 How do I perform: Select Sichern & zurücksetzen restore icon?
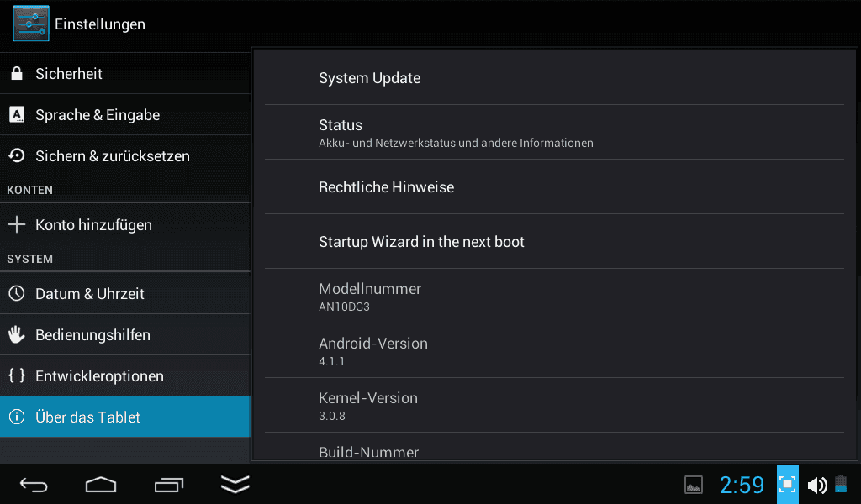(x=17, y=155)
